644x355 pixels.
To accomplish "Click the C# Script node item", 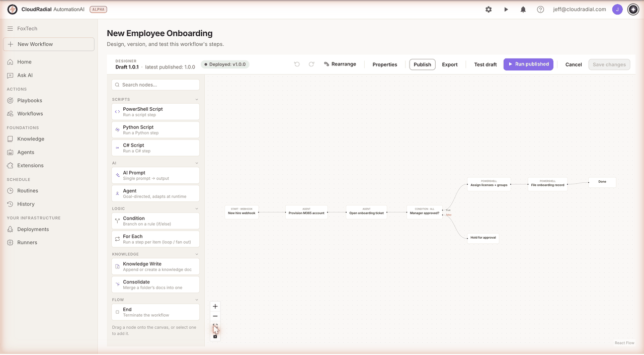I will click(155, 148).
